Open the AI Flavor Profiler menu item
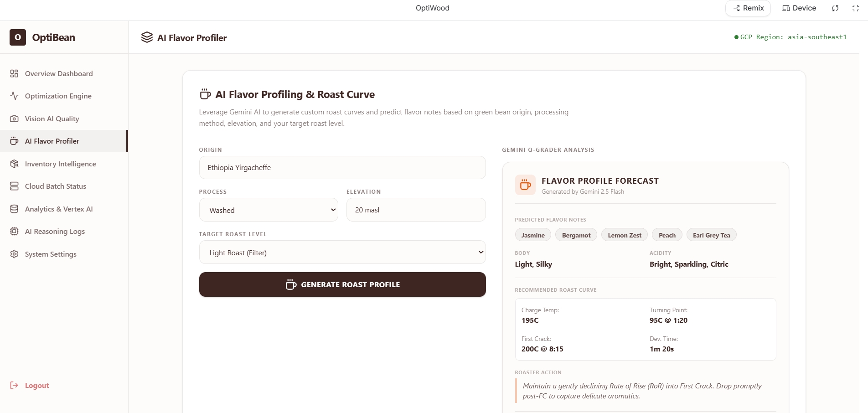The height and width of the screenshot is (413, 868). (x=64, y=141)
